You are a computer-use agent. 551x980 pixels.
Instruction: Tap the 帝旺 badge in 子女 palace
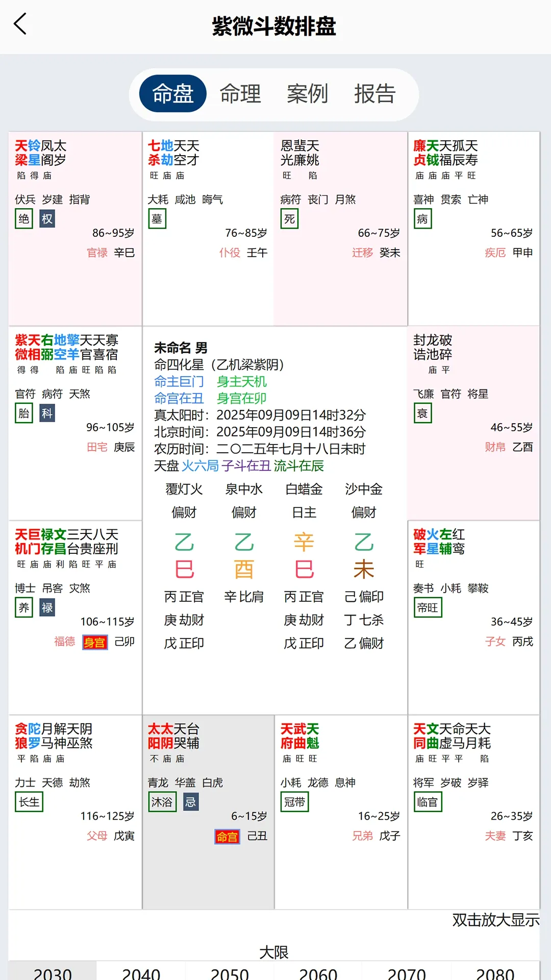[428, 608]
